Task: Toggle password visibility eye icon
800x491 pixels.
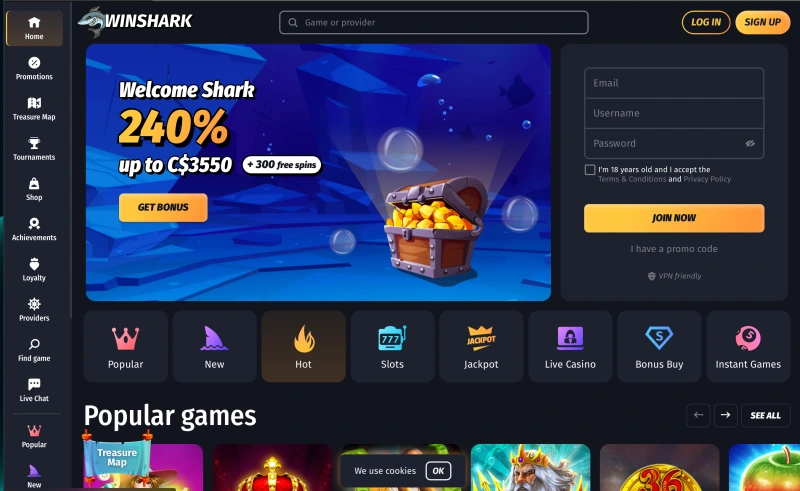Action: [749, 144]
